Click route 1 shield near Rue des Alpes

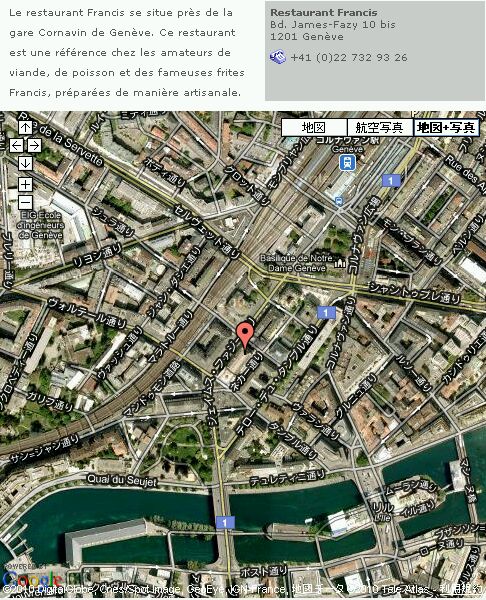(x=390, y=180)
